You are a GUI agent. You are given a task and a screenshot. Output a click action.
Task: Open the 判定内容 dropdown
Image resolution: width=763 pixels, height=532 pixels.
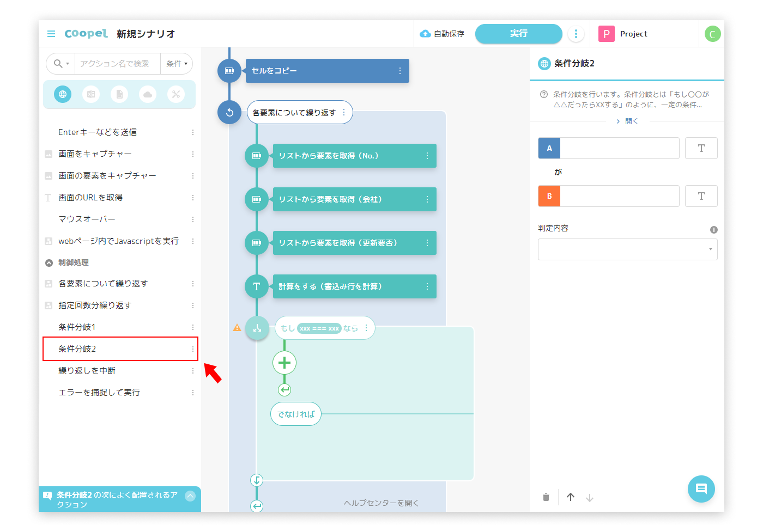628,249
